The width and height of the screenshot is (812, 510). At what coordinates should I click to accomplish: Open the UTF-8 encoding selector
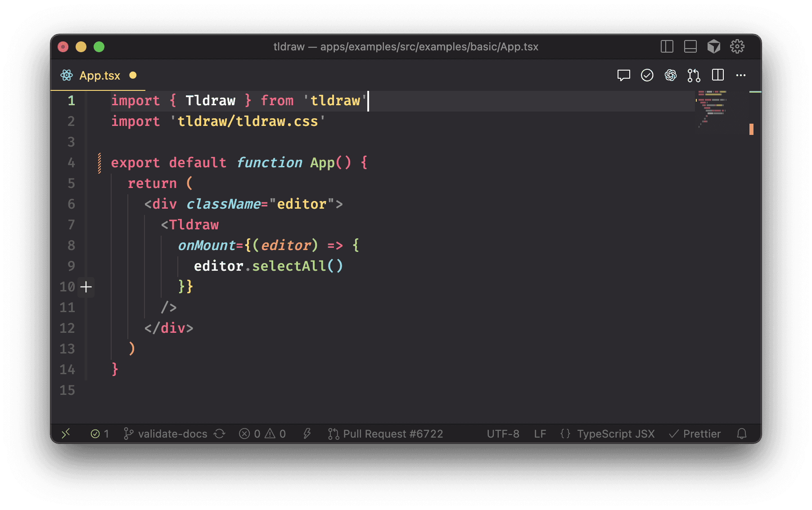503,434
